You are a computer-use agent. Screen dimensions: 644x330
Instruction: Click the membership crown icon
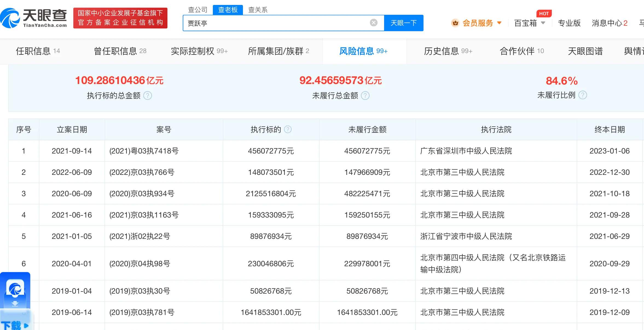[x=455, y=23]
